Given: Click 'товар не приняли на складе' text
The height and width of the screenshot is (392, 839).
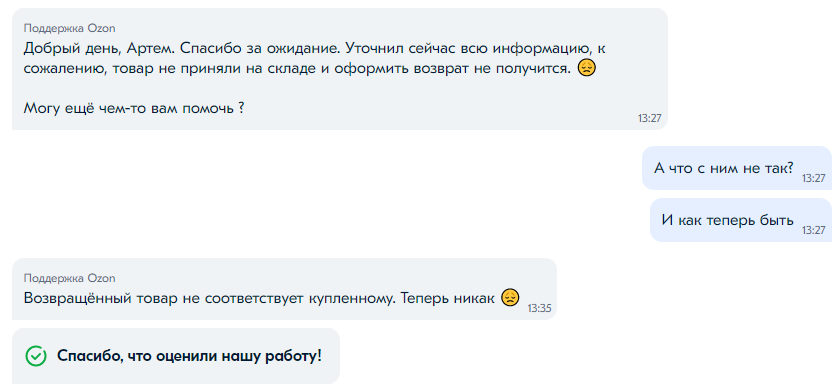Looking at the screenshot, I should pos(216,70).
